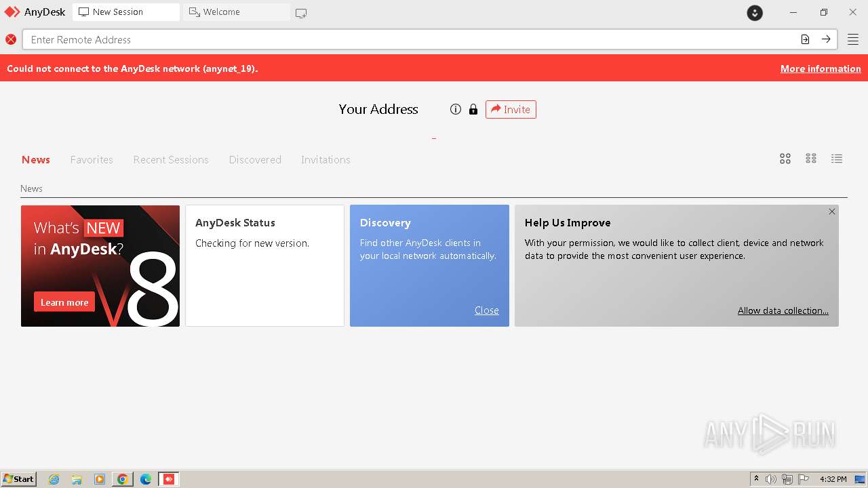Open the round download/update icon in the title bar
Screen dimensions: 868x488
[755, 12]
